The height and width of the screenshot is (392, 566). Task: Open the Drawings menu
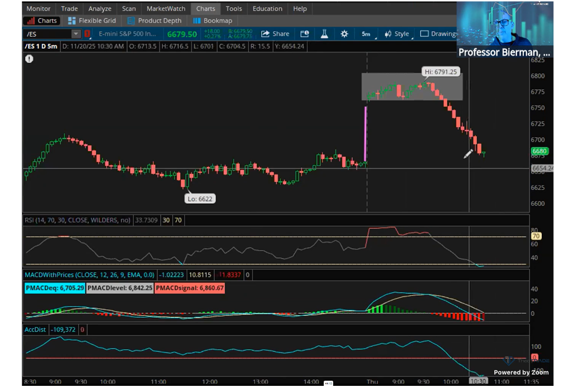439,34
